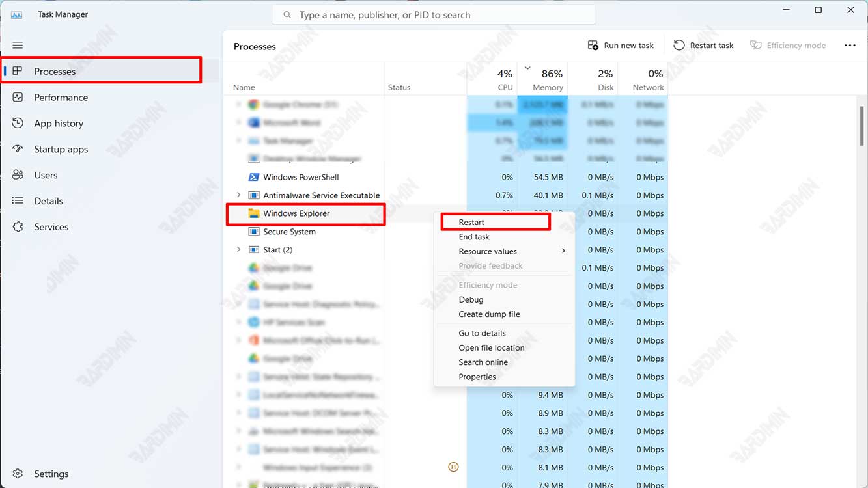Expand the Start (2) process group
868x488 pixels.
[238, 250]
